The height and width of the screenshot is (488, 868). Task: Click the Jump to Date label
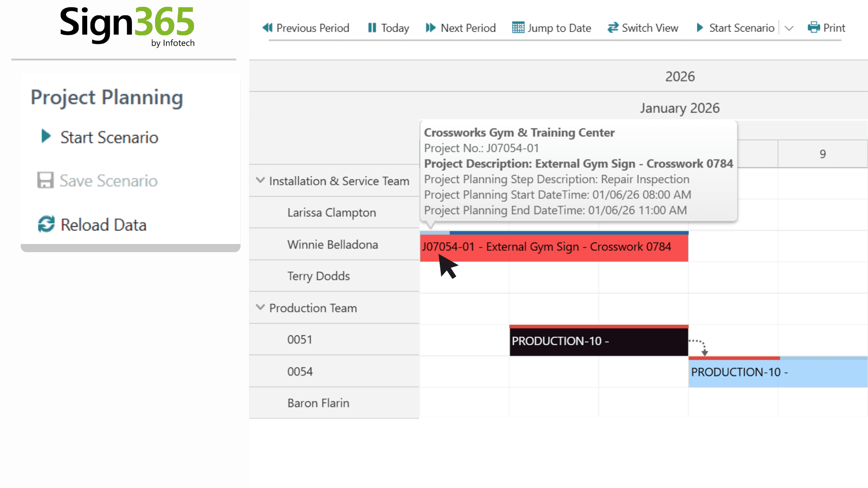tap(559, 28)
